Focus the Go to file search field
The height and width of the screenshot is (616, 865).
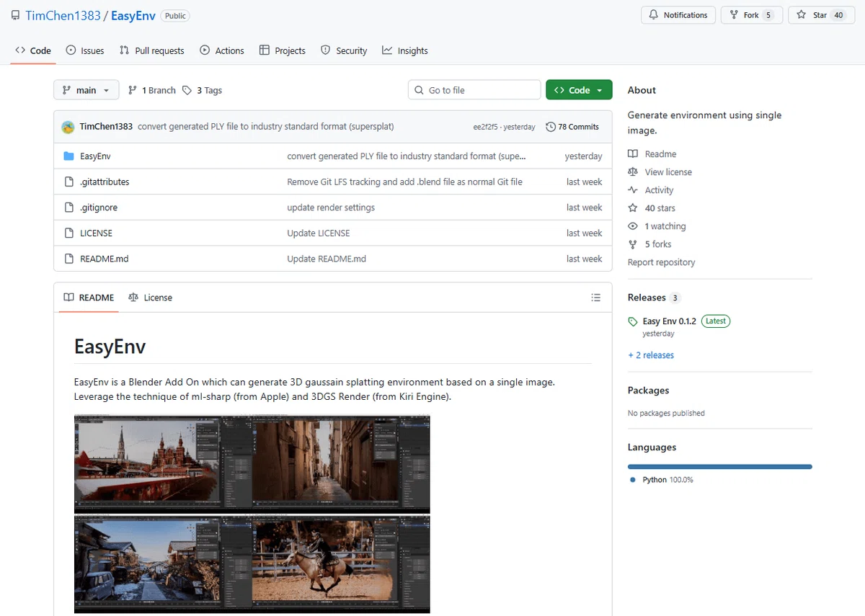pos(474,90)
